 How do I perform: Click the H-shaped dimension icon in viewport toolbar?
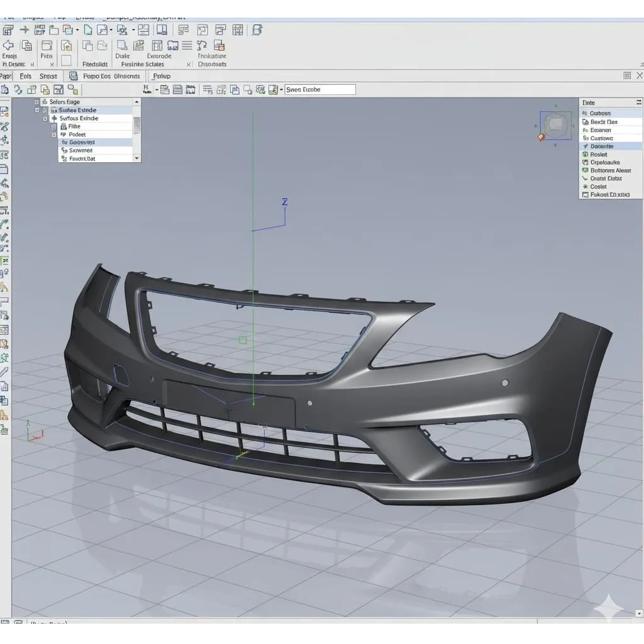147,89
